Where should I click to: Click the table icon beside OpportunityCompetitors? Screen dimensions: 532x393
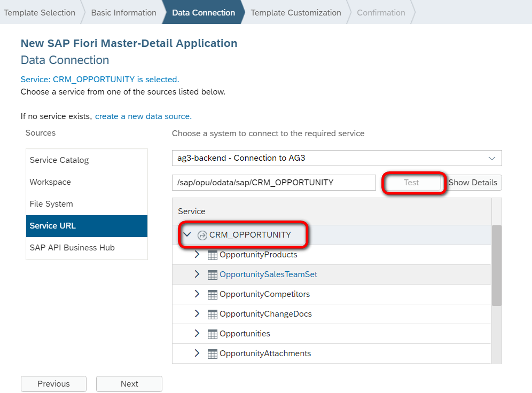point(213,294)
